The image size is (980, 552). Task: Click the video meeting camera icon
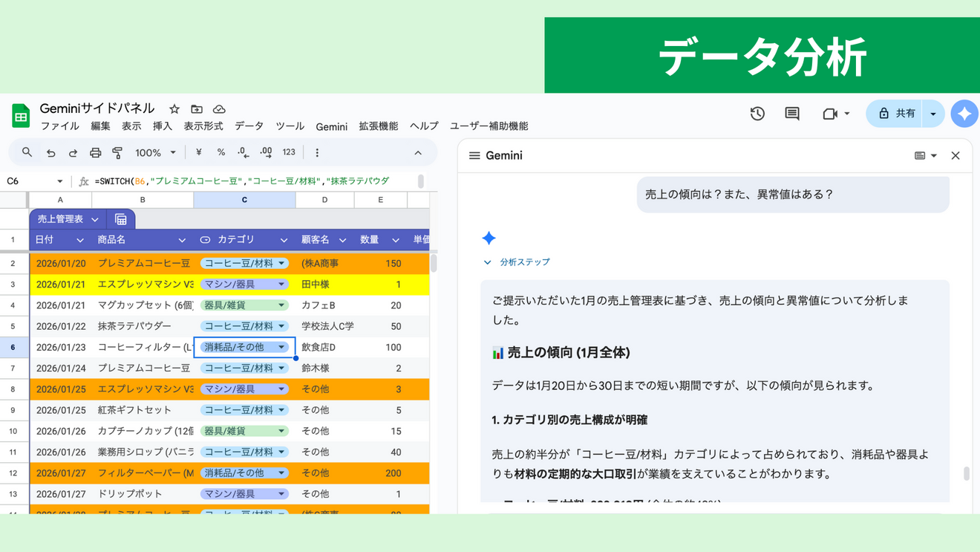(x=830, y=114)
